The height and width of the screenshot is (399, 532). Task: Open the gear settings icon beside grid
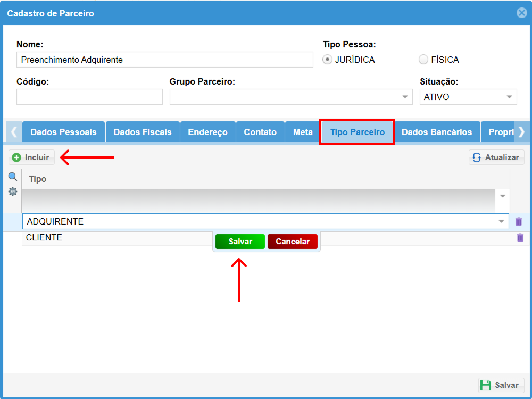(12, 192)
